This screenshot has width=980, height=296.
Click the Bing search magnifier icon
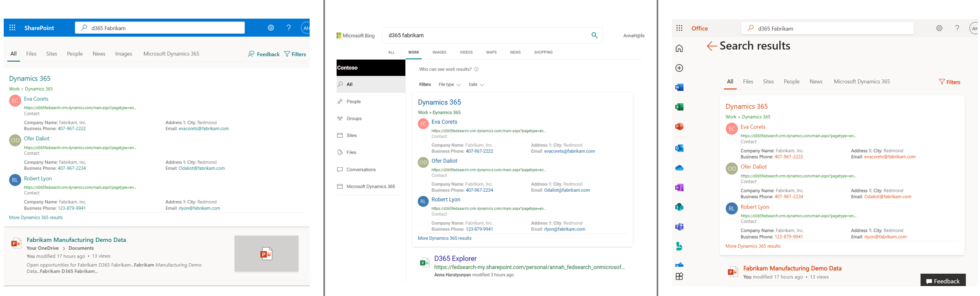[x=594, y=35]
